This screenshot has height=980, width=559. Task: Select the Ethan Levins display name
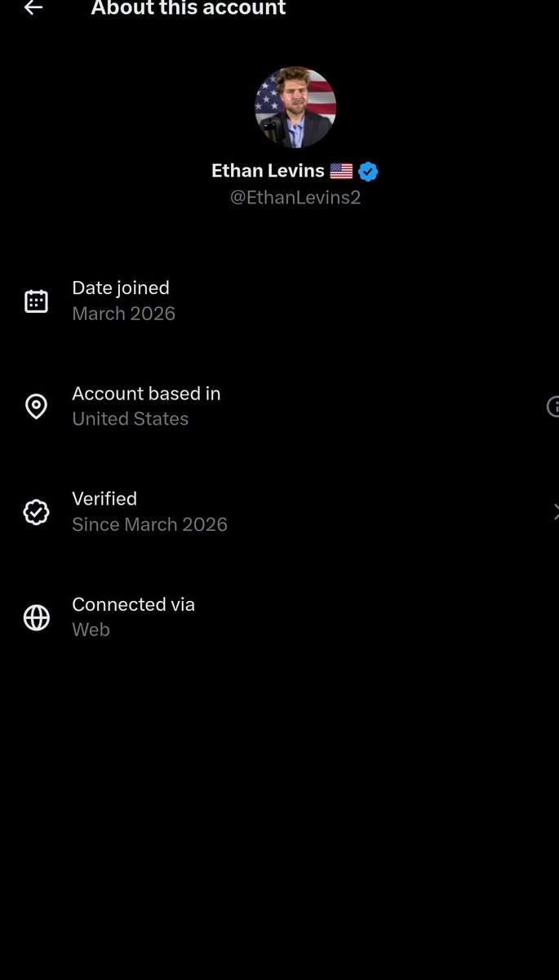click(268, 171)
